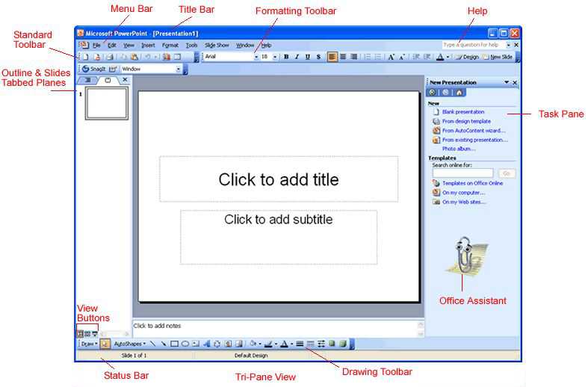The image size is (588, 387).
Task: Open the Tools menu
Action: click(191, 46)
